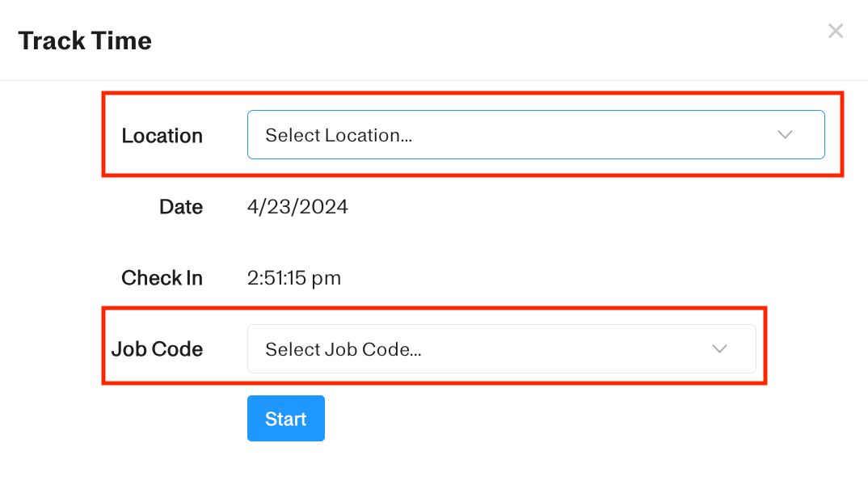Expand the job code list using its arrow
Image resolution: width=868 pixels, height=498 pixels.
pyautogui.click(x=719, y=349)
